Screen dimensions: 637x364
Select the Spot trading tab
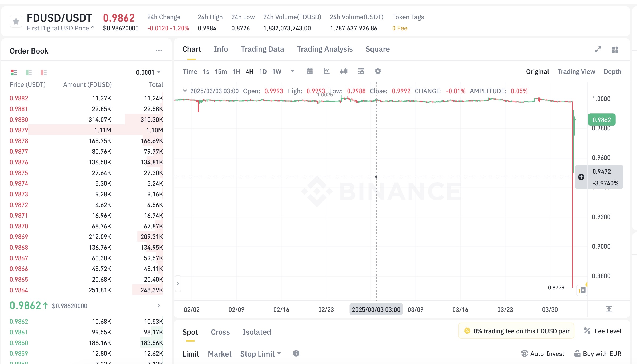190,332
